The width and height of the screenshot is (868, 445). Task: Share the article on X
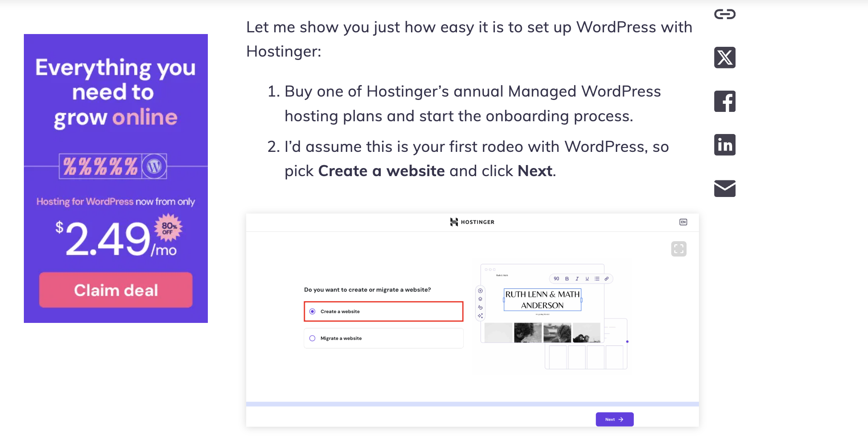(724, 58)
